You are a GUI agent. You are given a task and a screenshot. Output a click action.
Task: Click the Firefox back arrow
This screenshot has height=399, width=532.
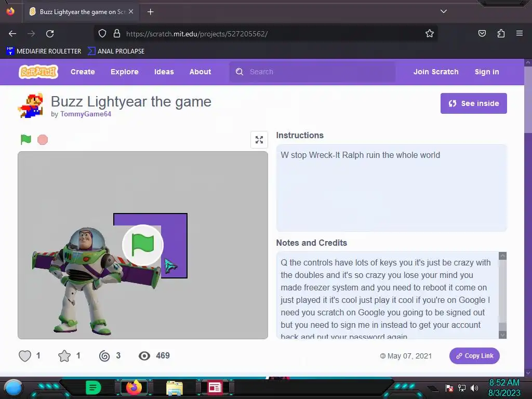point(12,34)
